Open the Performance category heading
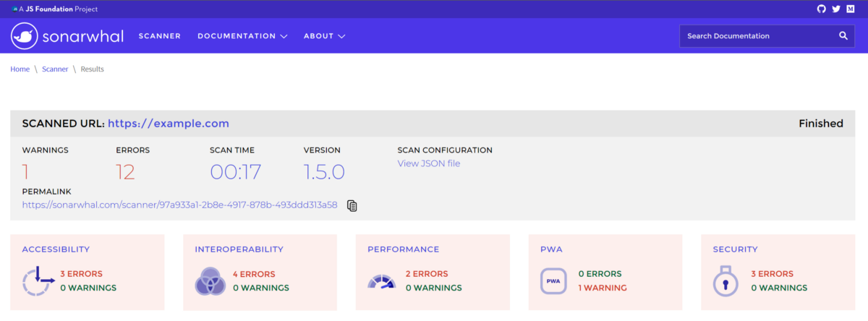 coord(403,249)
